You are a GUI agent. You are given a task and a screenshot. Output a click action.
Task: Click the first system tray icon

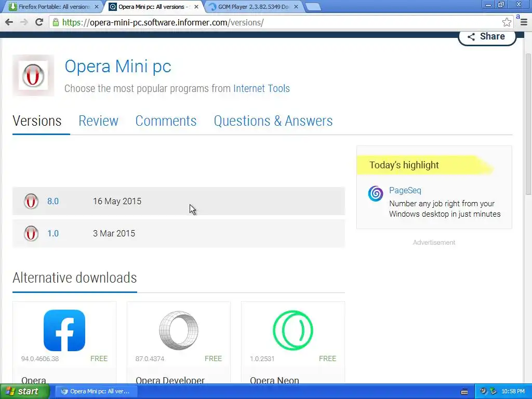483,391
